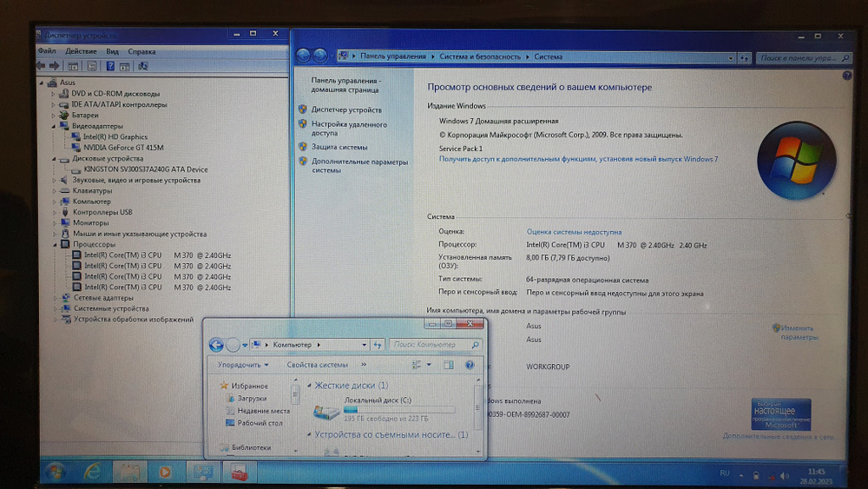Toggle preview pane icon in explorer
868x489 pixels.
[449, 365]
